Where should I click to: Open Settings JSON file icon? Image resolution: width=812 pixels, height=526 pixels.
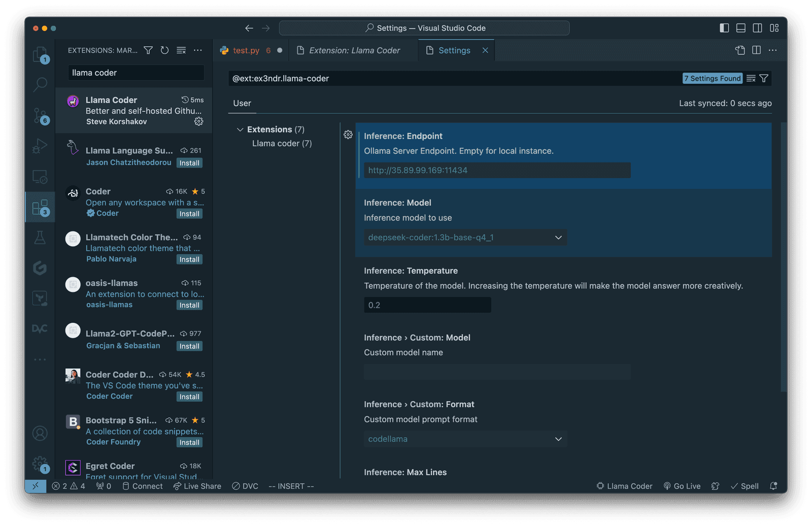pyautogui.click(x=740, y=50)
